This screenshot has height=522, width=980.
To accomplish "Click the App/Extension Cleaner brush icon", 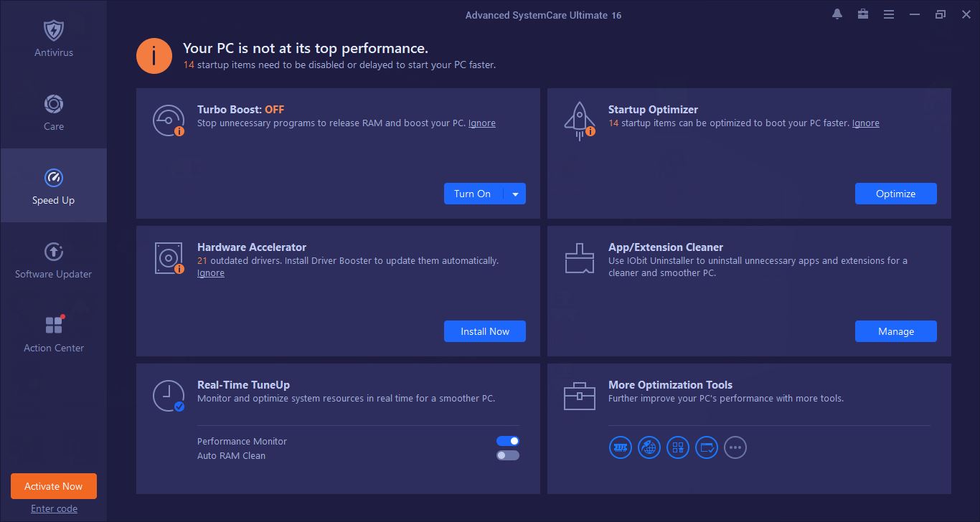I will (579, 258).
